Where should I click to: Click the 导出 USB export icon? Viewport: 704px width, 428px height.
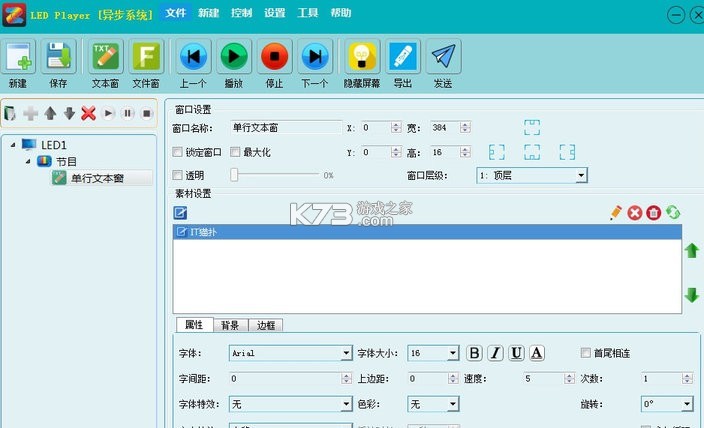[x=403, y=56]
